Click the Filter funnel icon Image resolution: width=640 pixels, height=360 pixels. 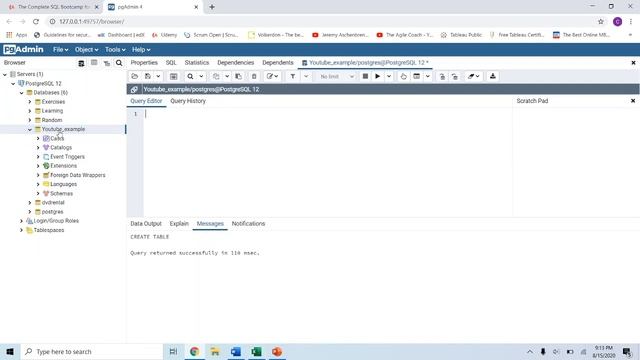pos(293,76)
